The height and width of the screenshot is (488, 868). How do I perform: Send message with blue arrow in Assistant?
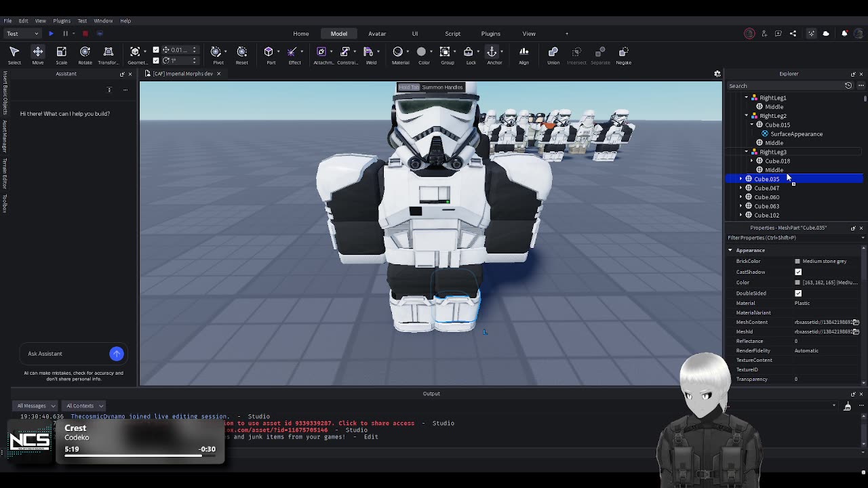pos(117,353)
